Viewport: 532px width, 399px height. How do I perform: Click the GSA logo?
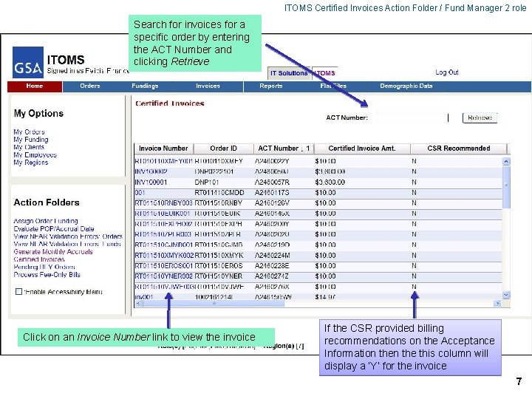coord(28,62)
